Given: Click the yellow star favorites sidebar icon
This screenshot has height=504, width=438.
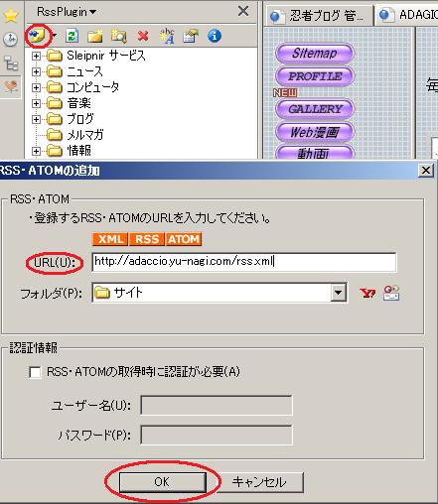Looking at the screenshot, I should pyautogui.click(x=11, y=16).
